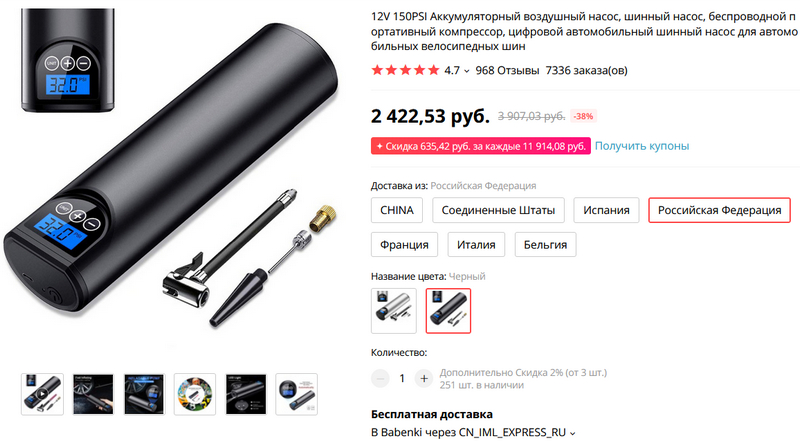The height and width of the screenshot is (446, 800).
Task: Expand the 4.7 rating dropdown chevron
Action: (466, 71)
